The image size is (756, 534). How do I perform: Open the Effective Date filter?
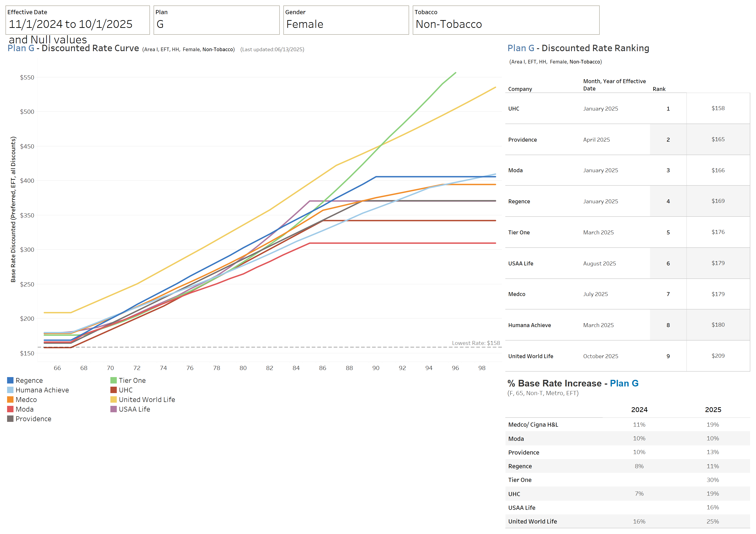coord(77,20)
